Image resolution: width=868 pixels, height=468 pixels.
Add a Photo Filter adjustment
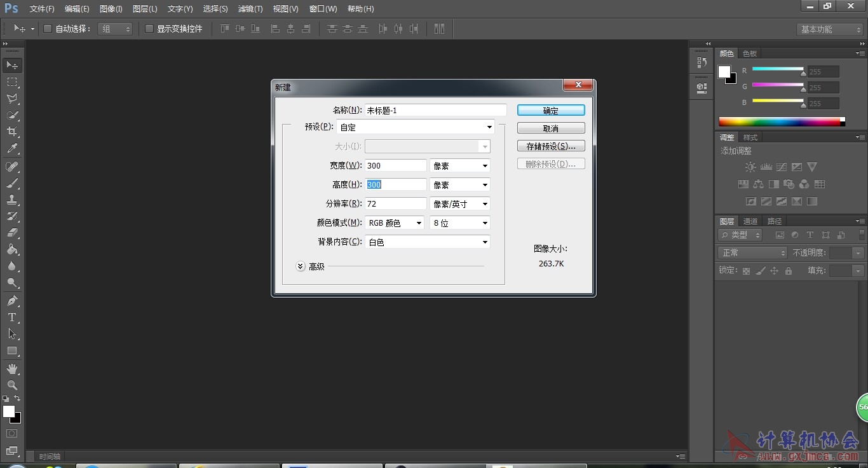789,184
